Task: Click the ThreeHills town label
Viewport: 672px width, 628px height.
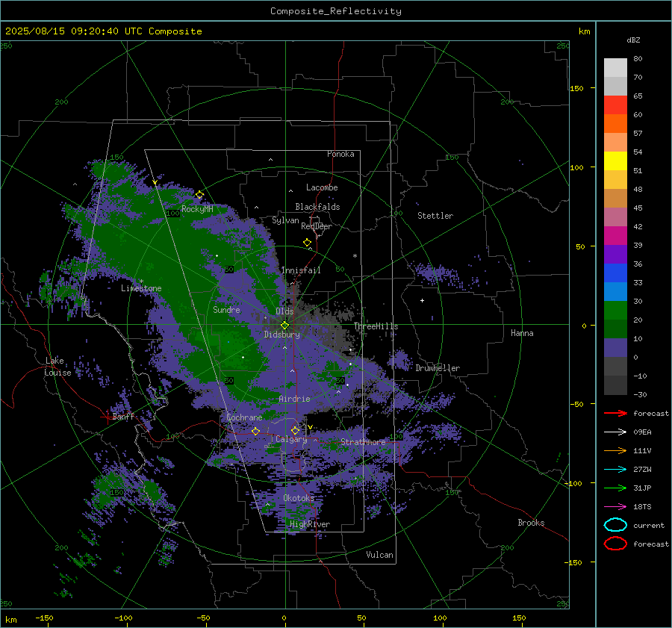Action: tap(376, 326)
